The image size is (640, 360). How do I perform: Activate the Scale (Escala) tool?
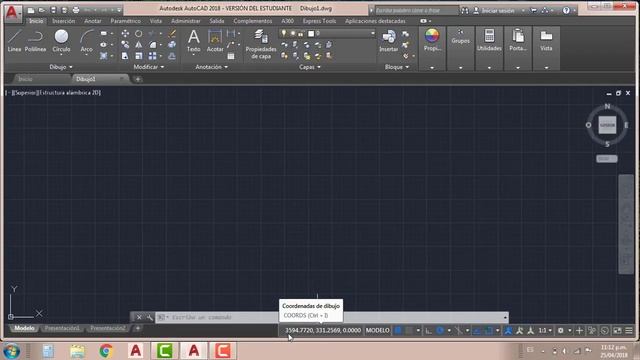[x=139, y=56]
